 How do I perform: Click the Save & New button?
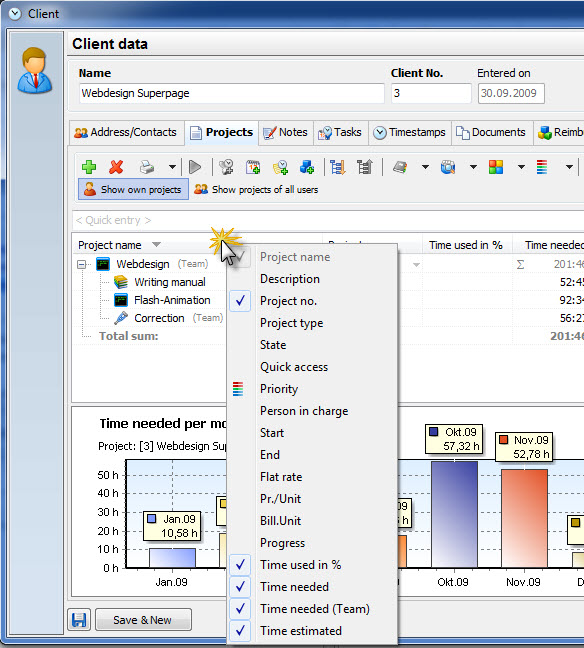[143, 619]
